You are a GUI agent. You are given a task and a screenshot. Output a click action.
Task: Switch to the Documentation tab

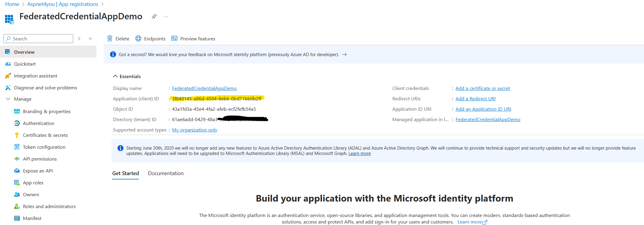tap(166, 173)
